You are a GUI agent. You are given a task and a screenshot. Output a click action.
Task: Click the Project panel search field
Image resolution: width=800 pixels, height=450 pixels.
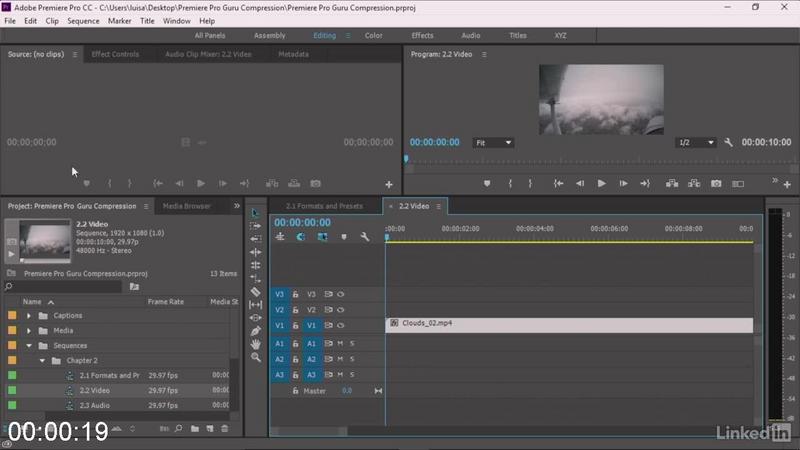[64, 287]
